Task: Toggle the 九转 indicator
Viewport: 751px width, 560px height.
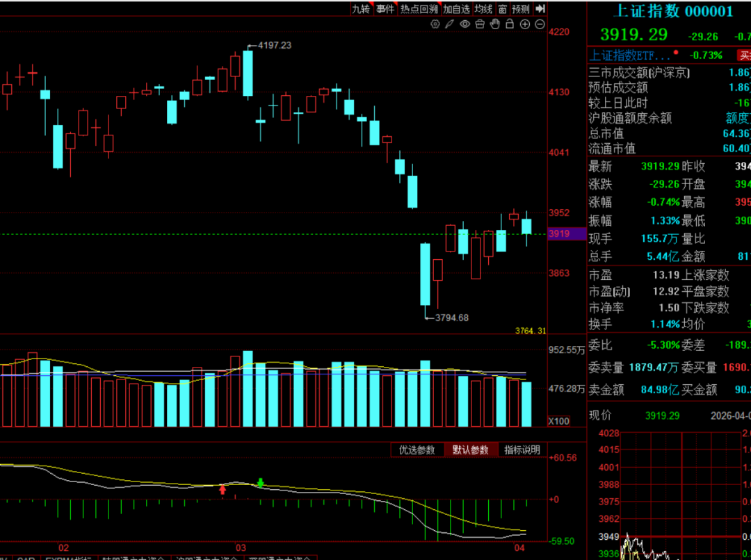Action: (x=361, y=8)
